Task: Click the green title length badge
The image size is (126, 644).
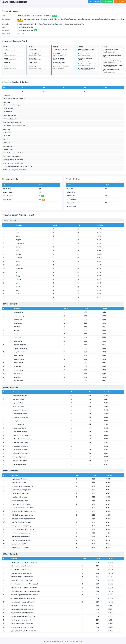Action: click(55, 16)
